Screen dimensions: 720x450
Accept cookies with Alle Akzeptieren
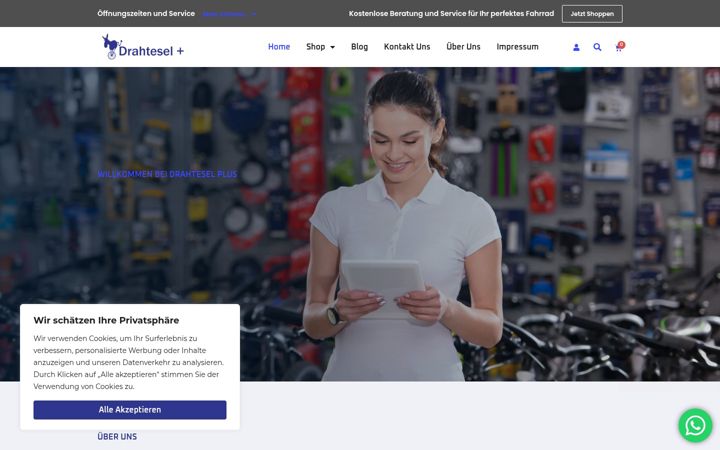pos(129,410)
